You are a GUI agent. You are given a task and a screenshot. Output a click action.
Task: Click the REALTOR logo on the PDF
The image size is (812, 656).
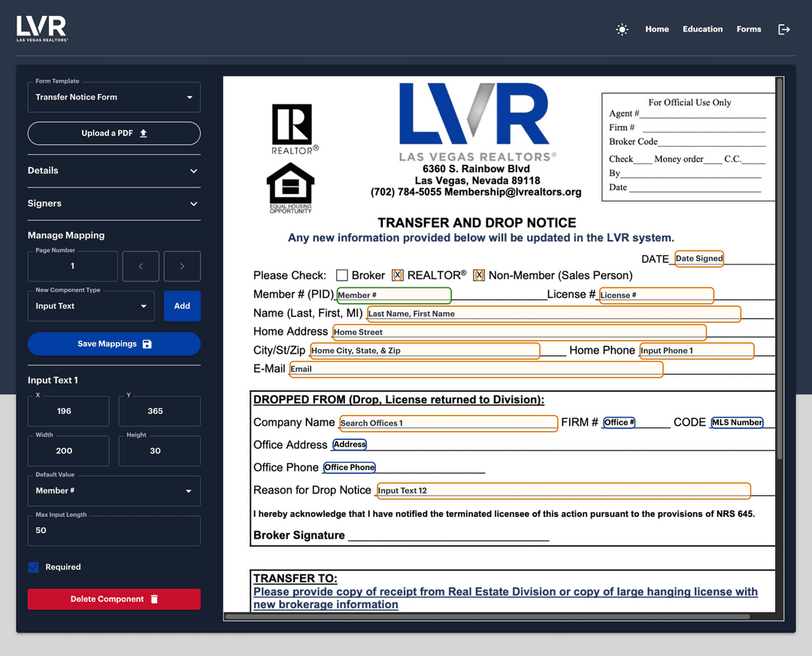[x=294, y=129]
